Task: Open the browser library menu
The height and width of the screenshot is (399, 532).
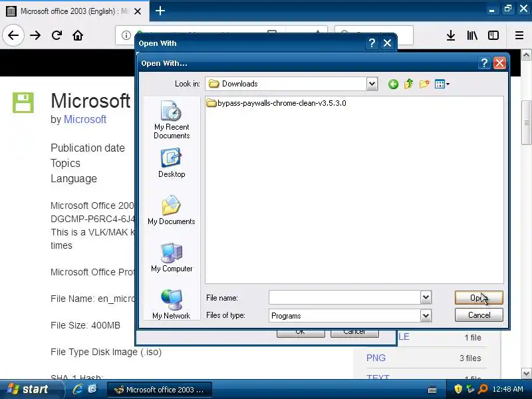Action: point(472,35)
